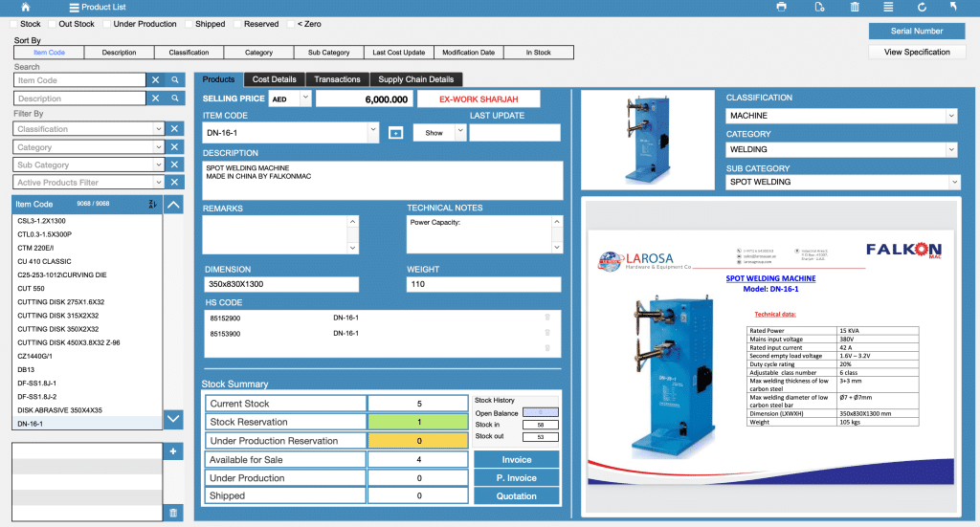Click the trash icon in the top toolbar
Viewport: 980px width, 527px height.
[x=855, y=8]
